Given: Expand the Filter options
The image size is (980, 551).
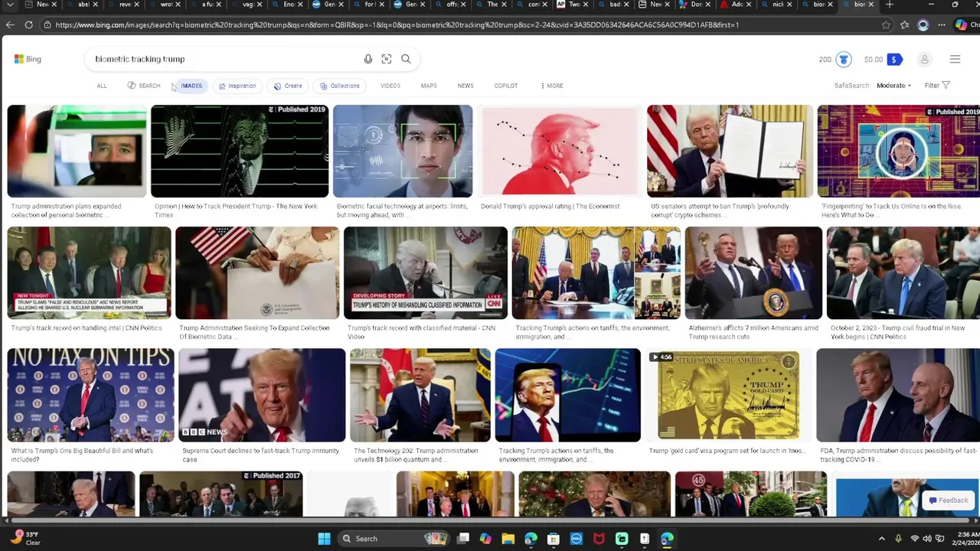Looking at the screenshot, I should [x=936, y=86].
